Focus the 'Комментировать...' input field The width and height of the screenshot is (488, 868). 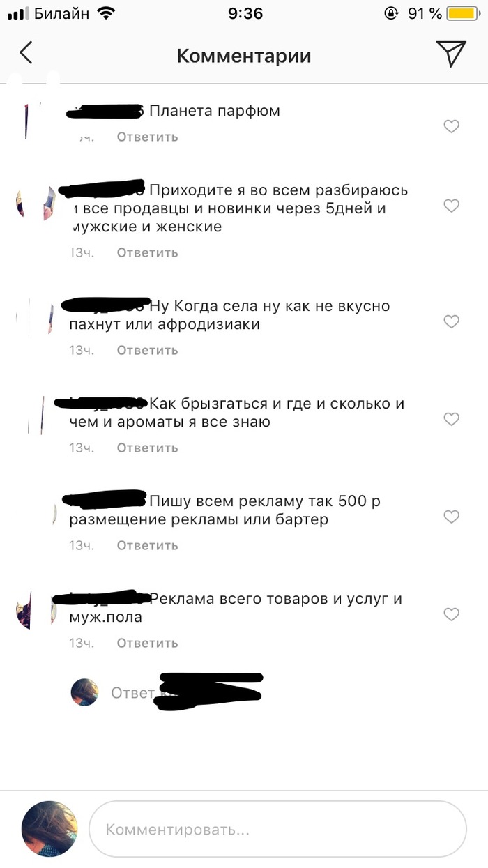tap(277, 830)
